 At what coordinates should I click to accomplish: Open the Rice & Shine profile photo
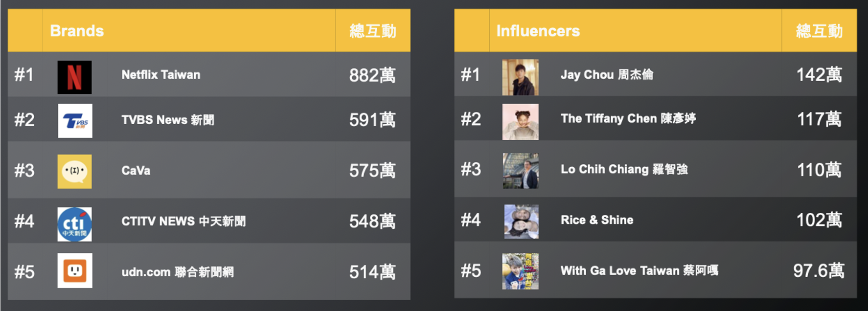(x=521, y=222)
